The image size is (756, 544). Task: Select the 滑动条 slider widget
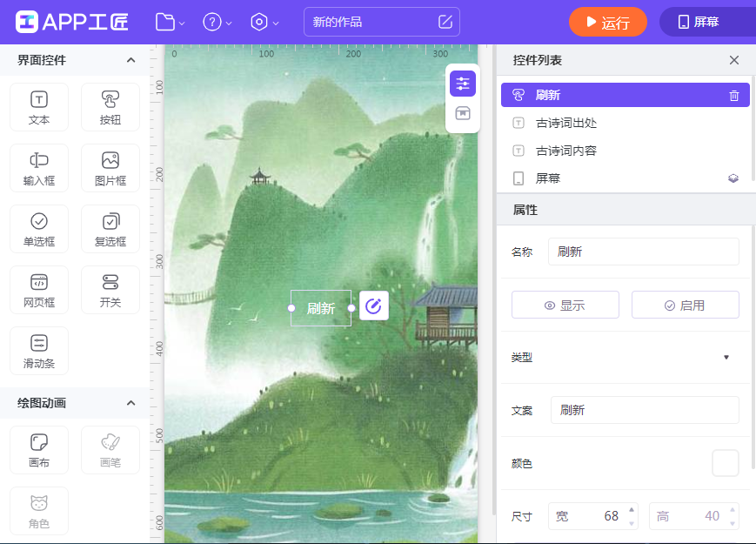pos(39,351)
